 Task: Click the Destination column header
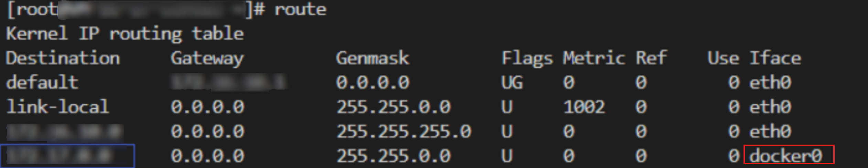point(63,58)
